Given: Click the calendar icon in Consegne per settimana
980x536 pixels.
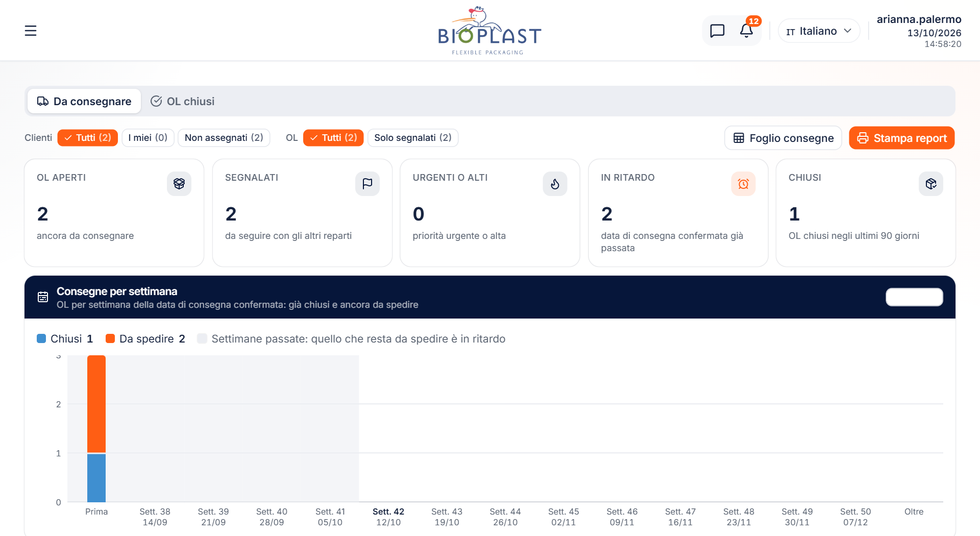Looking at the screenshot, I should point(43,297).
